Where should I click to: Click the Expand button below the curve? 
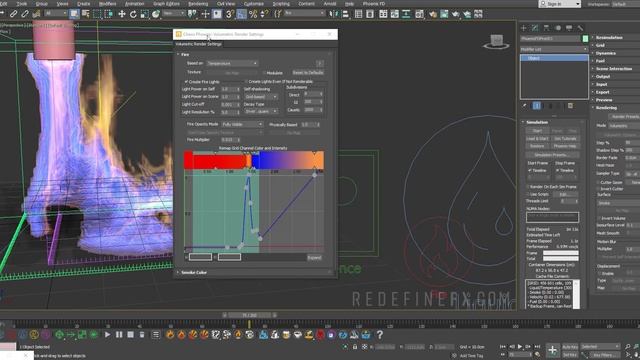[314, 258]
